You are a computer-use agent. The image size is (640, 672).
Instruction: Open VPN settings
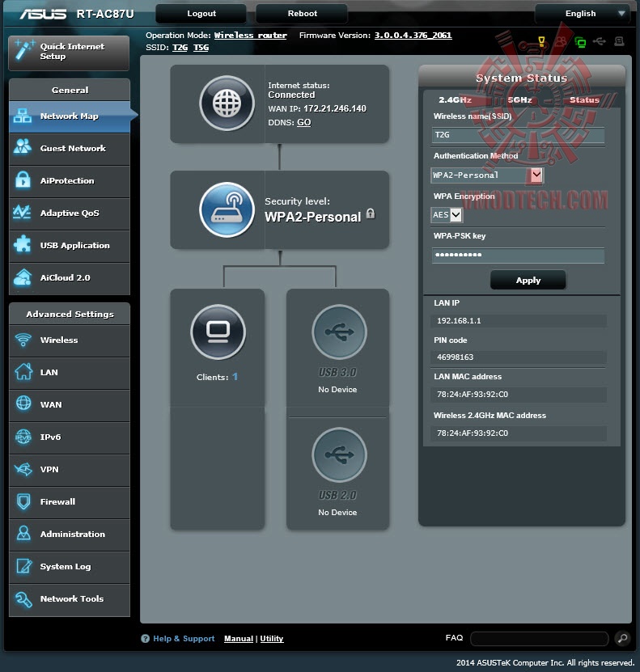coord(70,470)
